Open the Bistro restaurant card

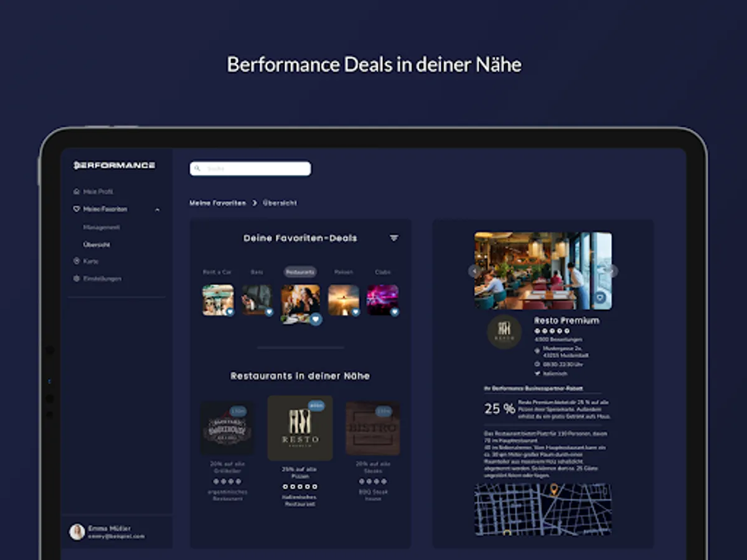(373, 429)
